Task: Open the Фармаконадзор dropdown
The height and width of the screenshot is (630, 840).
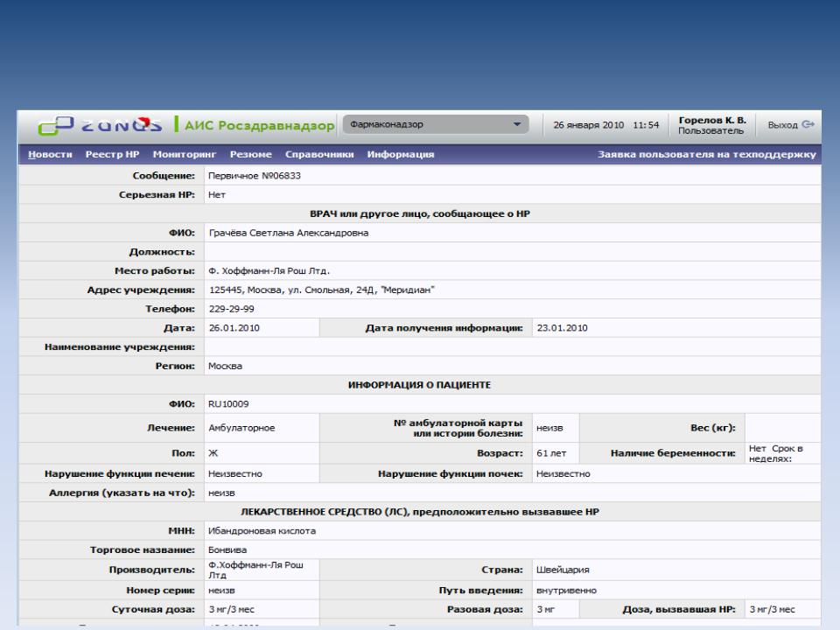Action: (x=437, y=125)
